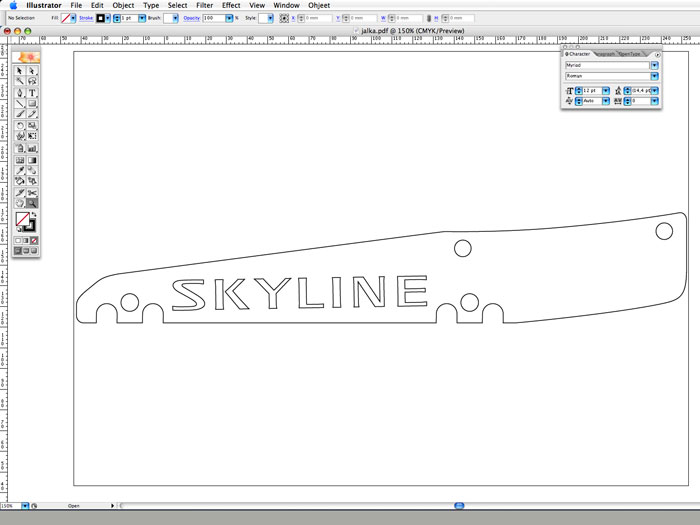Select the Column Graph tool
This screenshot has width=700, height=525.
click(32, 148)
